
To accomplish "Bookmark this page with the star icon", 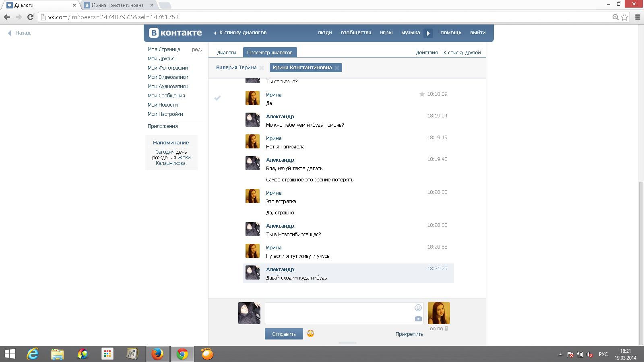I will [x=624, y=17].
